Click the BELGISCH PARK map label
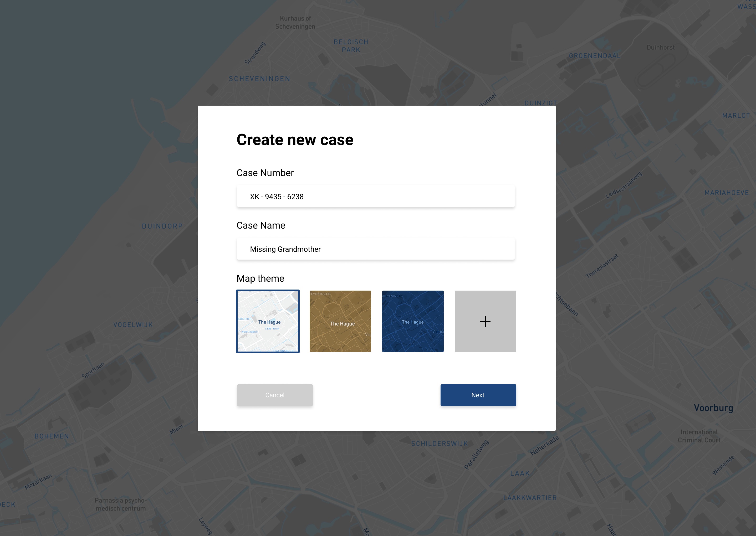The height and width of the screenshot is (536, 756). [x=351, y=46]
